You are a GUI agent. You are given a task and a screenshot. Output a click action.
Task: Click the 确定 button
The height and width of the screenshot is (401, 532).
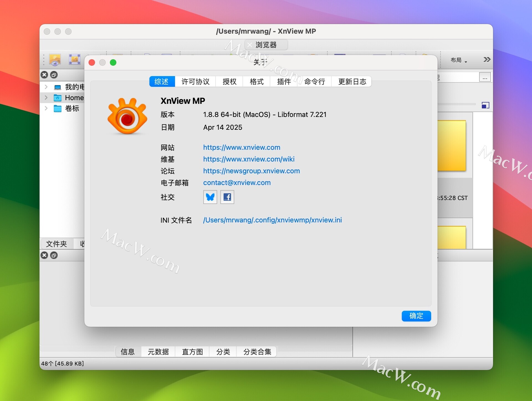[416, 316]
